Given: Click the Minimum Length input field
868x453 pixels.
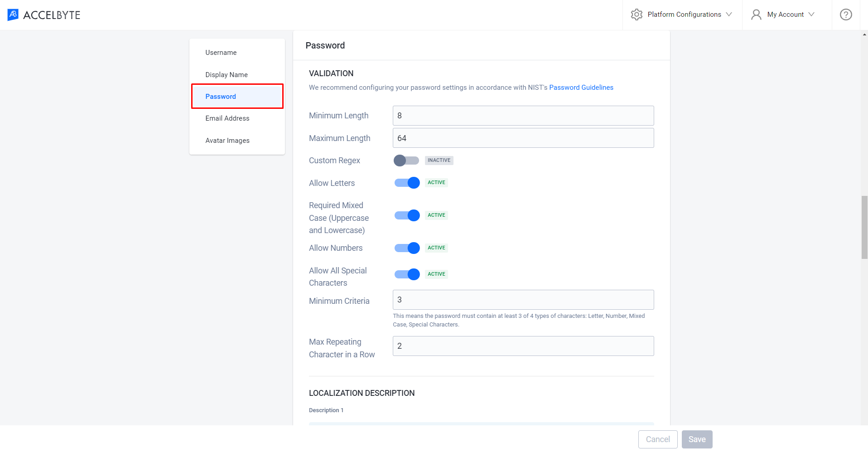Looking at the screenshot, I should coord(523,116).
